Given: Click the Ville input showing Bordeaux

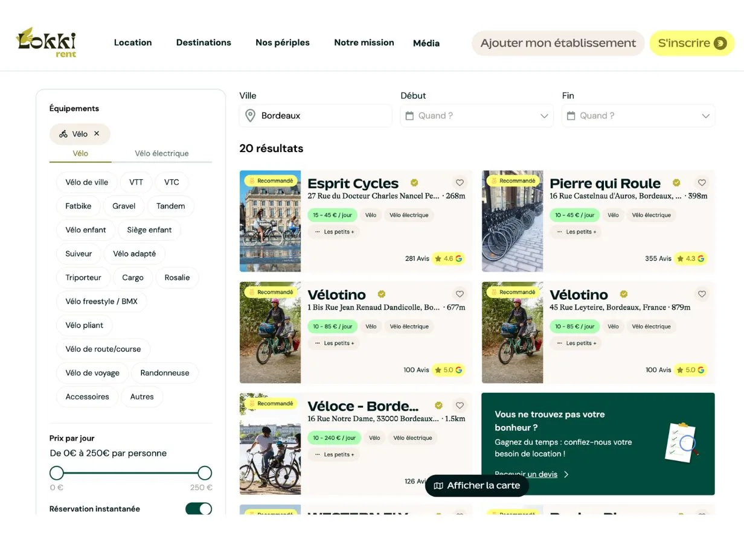Looking at the screenshot, I should tap(315, 115).
